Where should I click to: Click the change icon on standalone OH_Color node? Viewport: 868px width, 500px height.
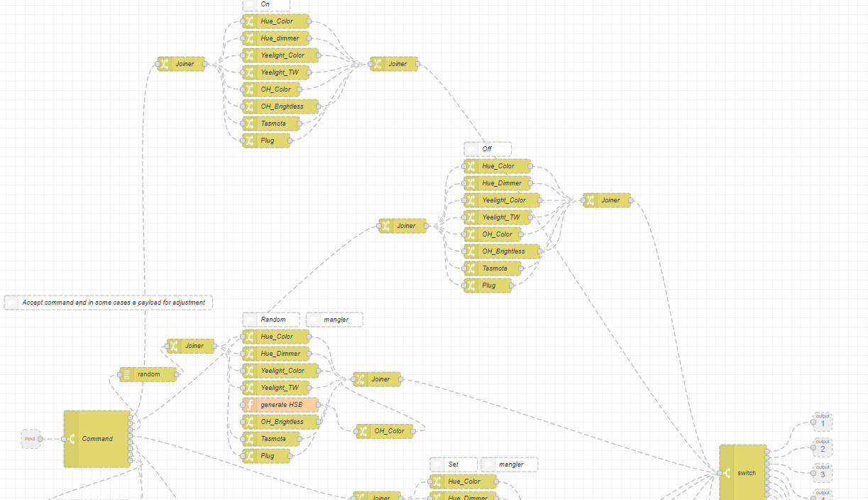pos(362,430)
